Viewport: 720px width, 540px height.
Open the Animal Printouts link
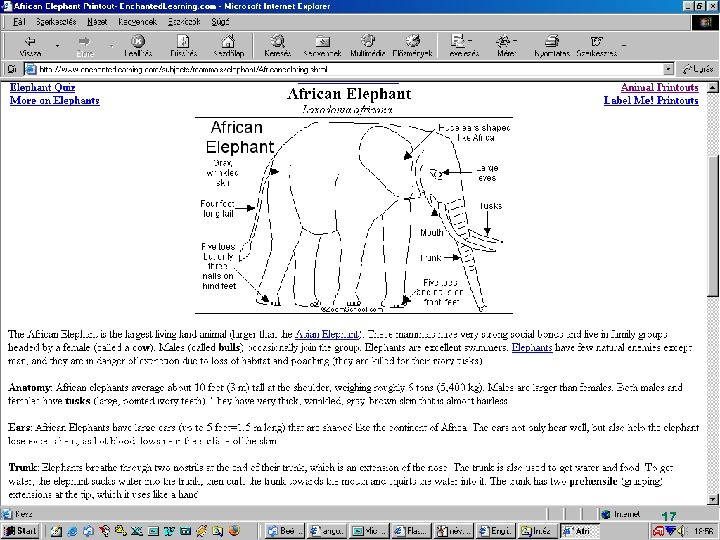click(659, 87)
